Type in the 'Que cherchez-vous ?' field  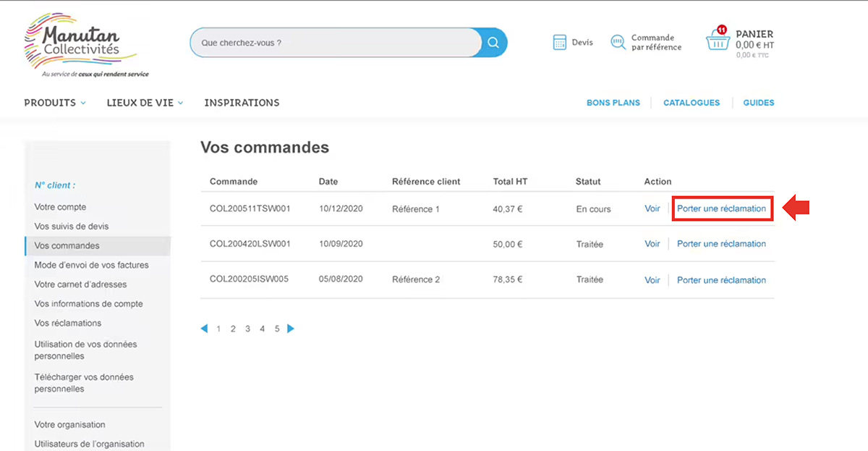(x=333, y=43)
